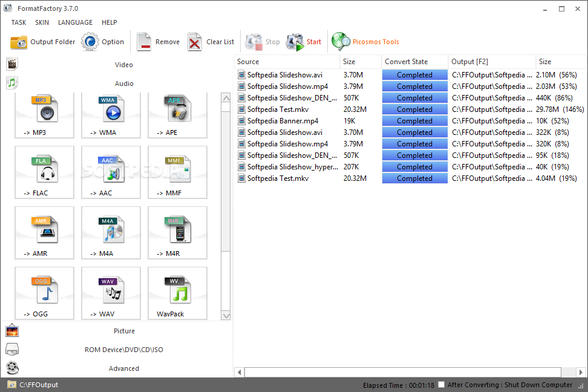
Task: Click the 19K source size value
Action: [350, 121]
